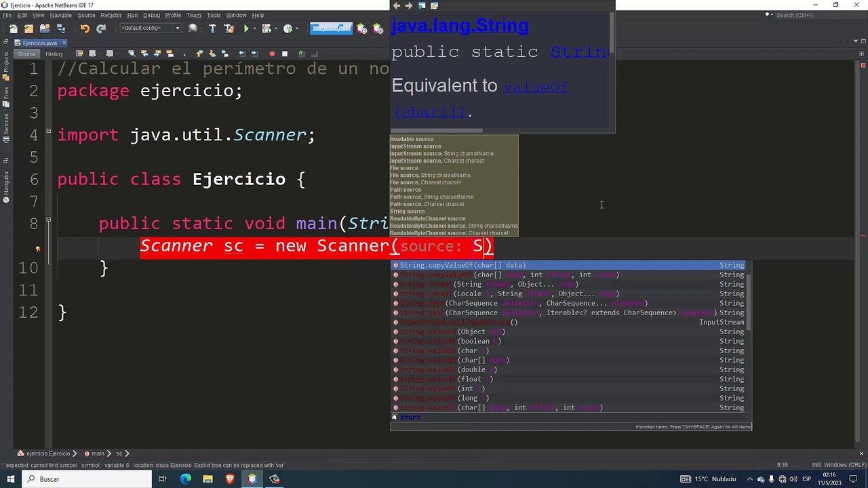The height and width of the screenshot is (488, 868).
Task: Follow the java.lang.String link
Action: (x=460, y=26)
